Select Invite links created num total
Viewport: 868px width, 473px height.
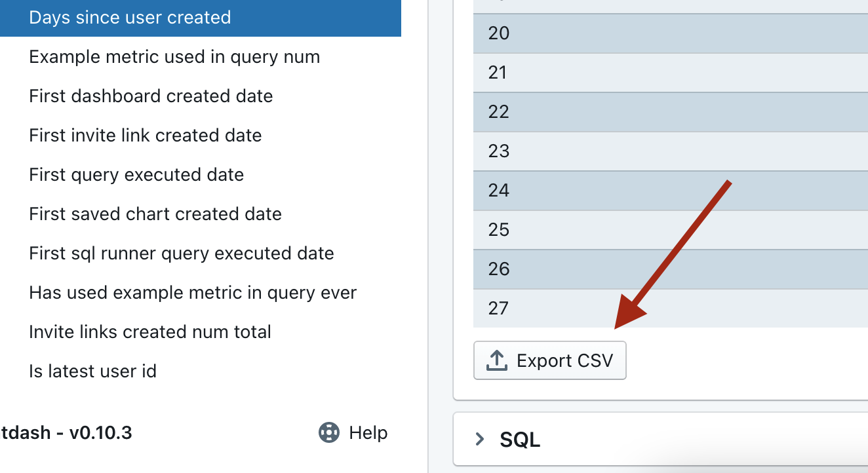[150, 332]
